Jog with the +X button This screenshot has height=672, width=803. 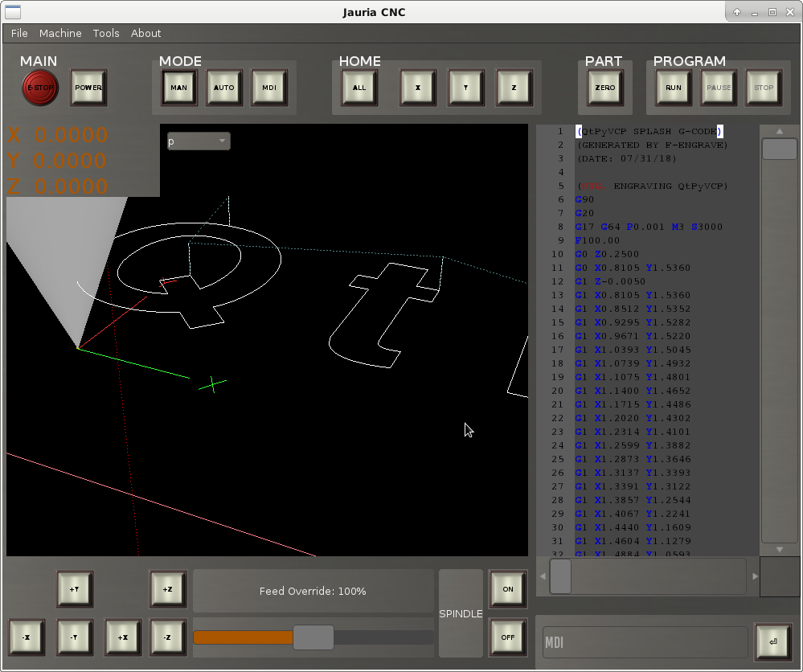tap(123, 637)
